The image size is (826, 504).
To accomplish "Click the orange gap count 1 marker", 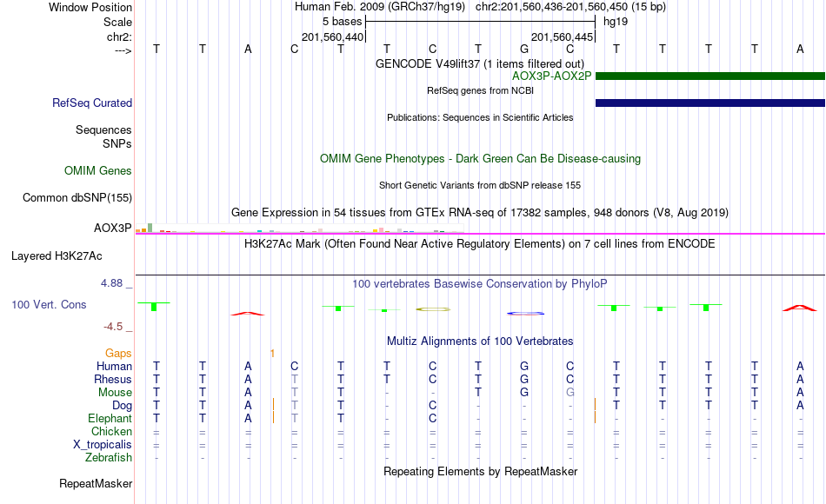I will click(272, 354).
